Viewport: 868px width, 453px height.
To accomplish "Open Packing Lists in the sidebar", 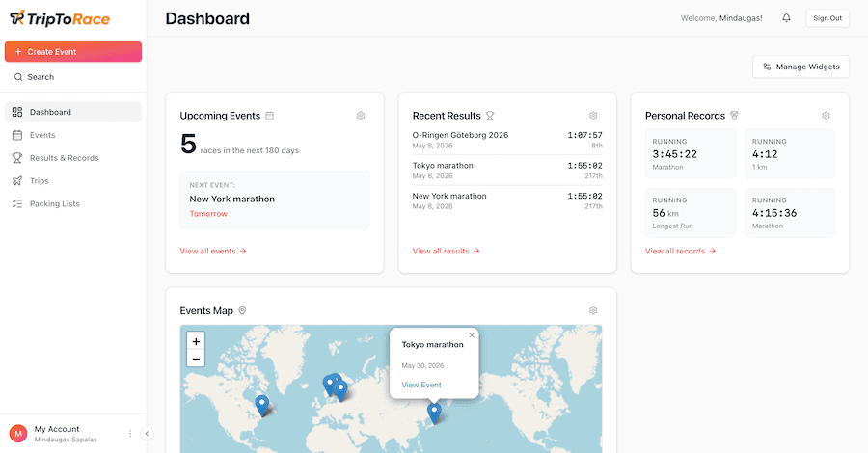I will tap(73, 203).
